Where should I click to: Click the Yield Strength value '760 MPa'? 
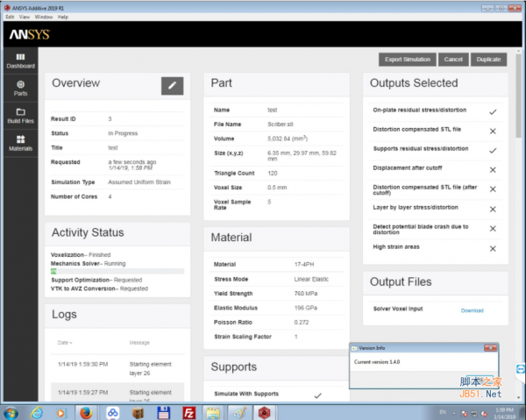tap(306, 293)
